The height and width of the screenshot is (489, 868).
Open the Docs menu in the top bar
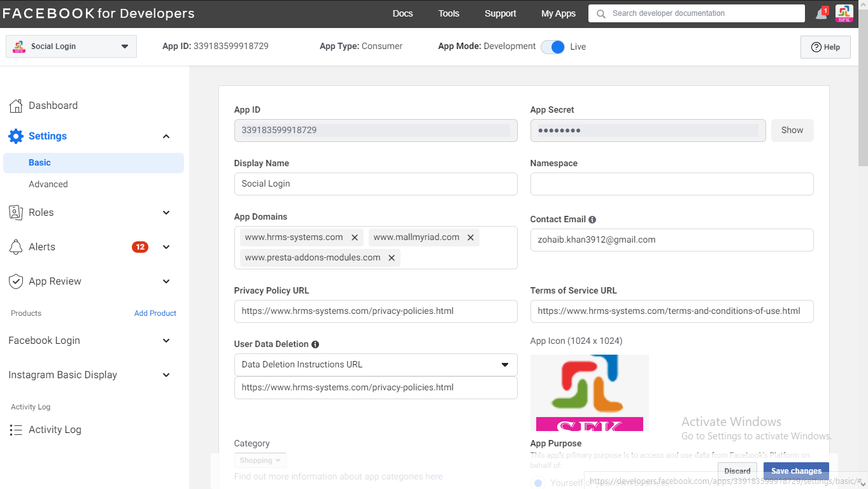coord(402,13)
